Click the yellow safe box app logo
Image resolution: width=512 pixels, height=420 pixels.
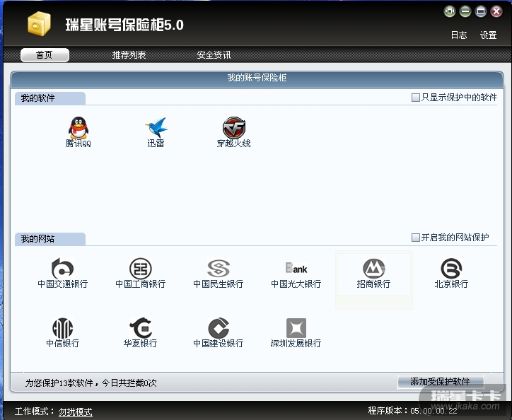tap(39, 23)
